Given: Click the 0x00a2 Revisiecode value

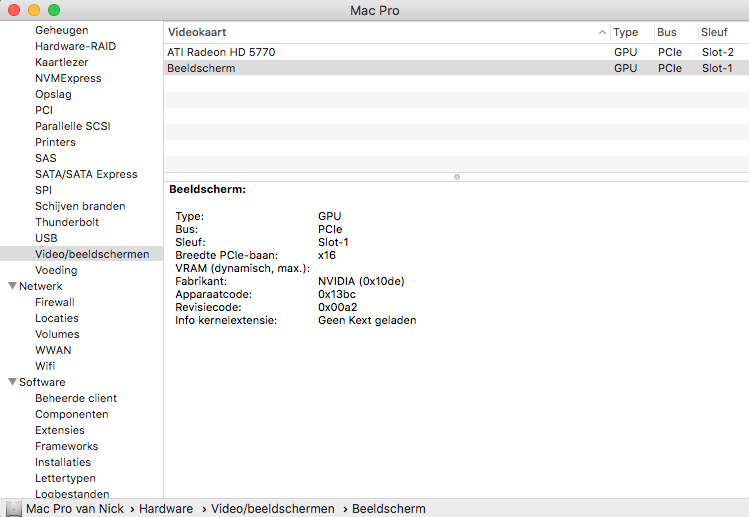Looking at the screenshot, I should click(x=337, y=307).
